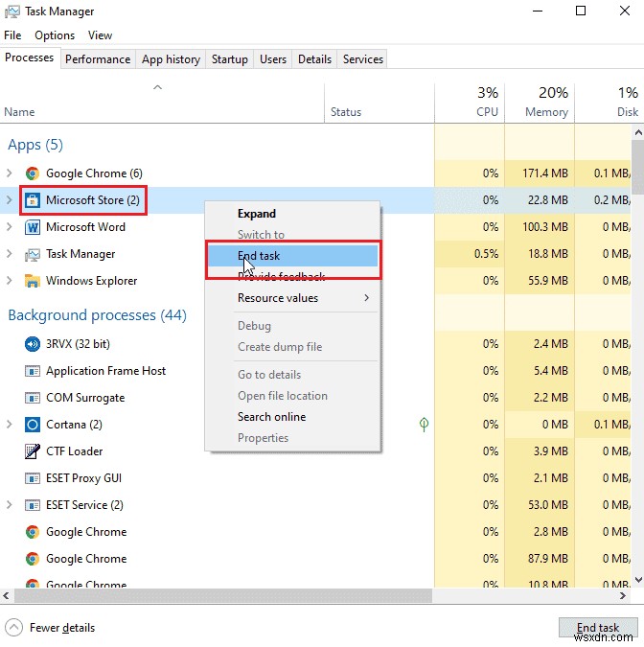Click the ESET Service (2) icon

[x=33, y=505]
